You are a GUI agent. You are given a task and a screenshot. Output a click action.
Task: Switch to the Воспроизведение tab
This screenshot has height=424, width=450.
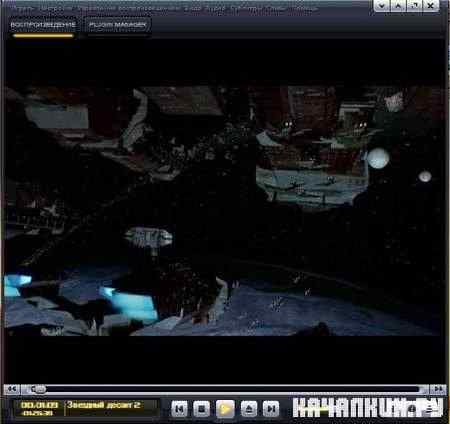(x=43, y=25)
